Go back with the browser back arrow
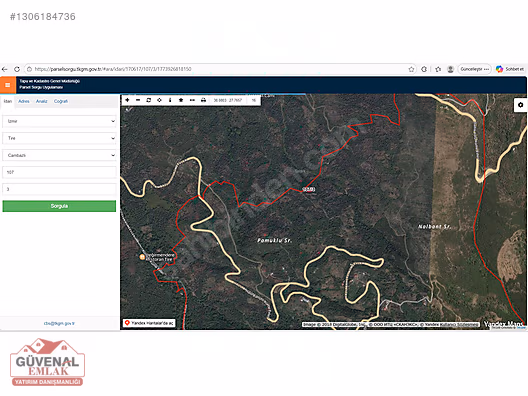Image resolution: width=528 pixels, height=396 pixels. pyautogui.click(x=5, y=69)
